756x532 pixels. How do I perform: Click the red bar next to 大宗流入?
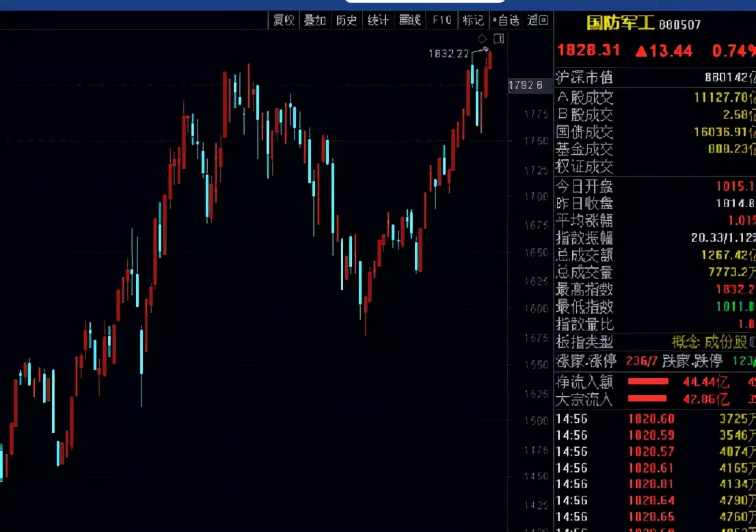coord(647,399)
